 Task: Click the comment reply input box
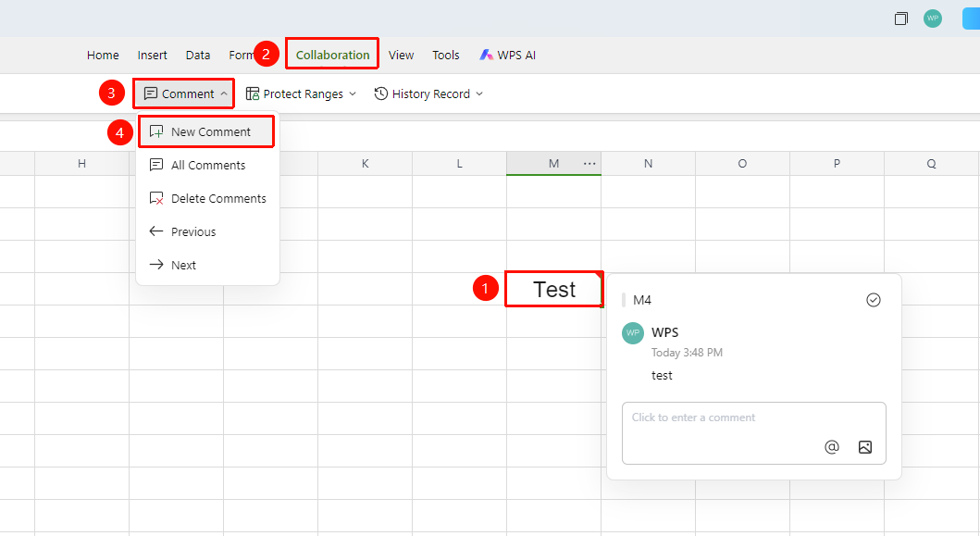coord(754,433)
